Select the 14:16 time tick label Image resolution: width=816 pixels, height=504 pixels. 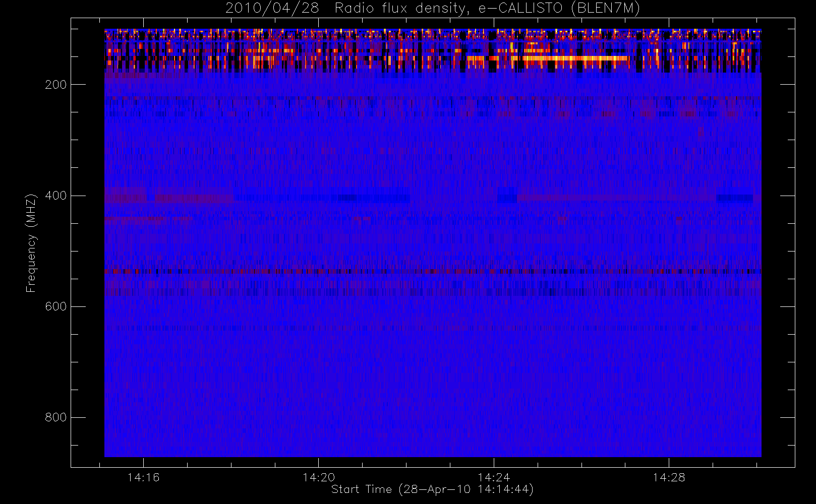143,477
